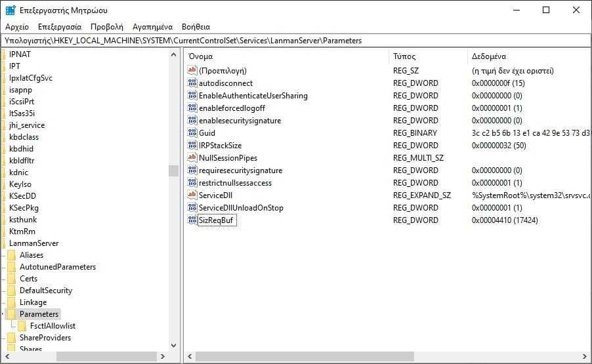This screenshot has height=364, width=592.
Task: Click the DWORD icon beside restrictnullsessaccess
Action: point(192,182)
